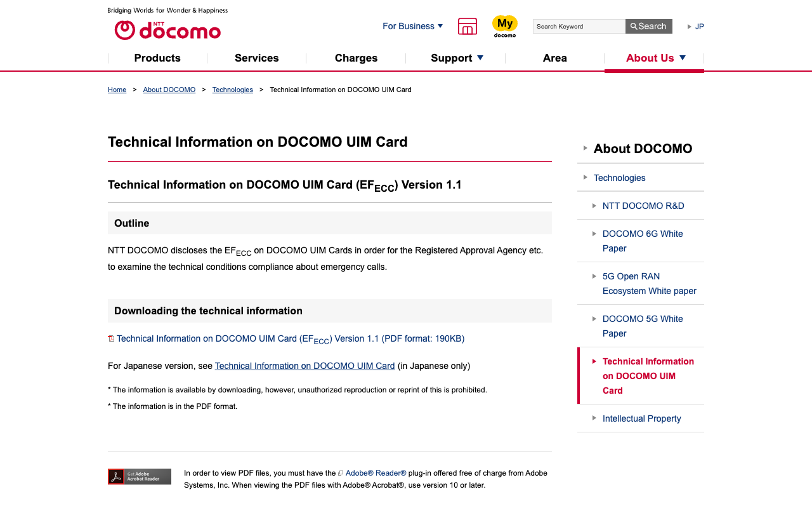The image size is (812, 508).
Task: Click the Outline section heading
Action: (330, 223)
